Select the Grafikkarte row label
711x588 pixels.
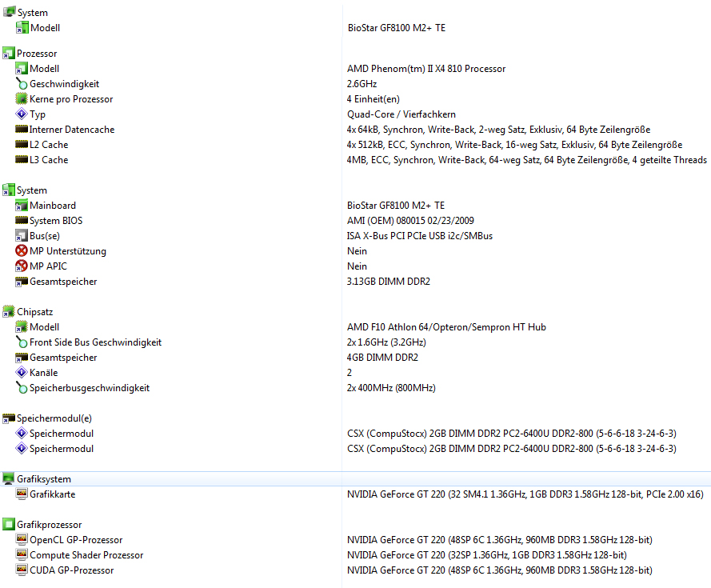[x=52, y=494]
